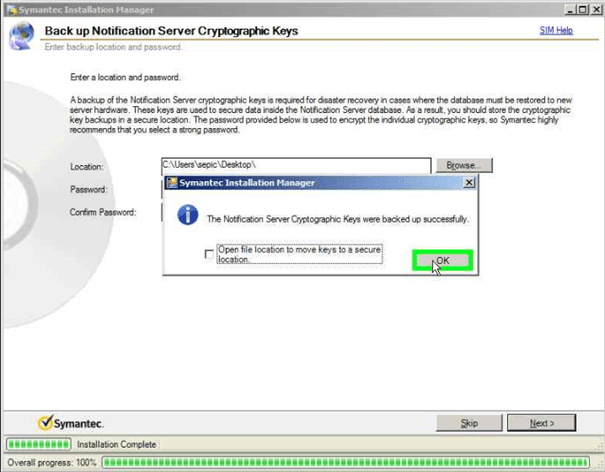Click the Installation Complete progress bar

click(x=39, y=444)
